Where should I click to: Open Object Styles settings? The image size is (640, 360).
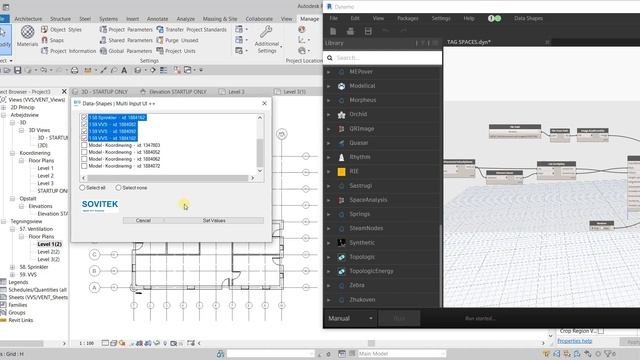pyautogui.click(x=61, y=29)
